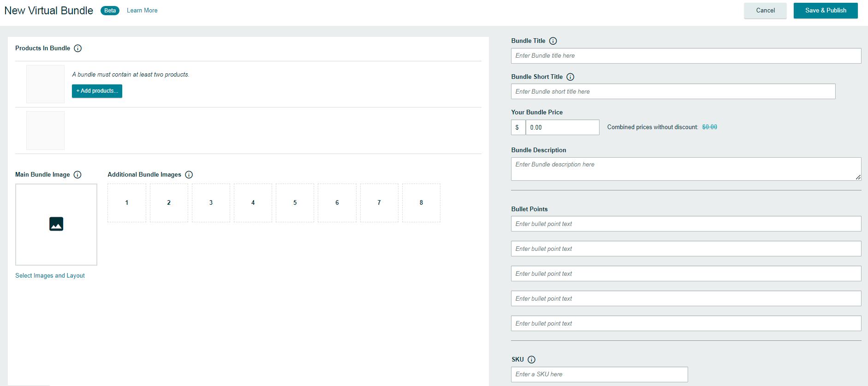Click the 'Bullet Points' label
The width and height of the screenshot is (868, 386).
tap(529, 209)
